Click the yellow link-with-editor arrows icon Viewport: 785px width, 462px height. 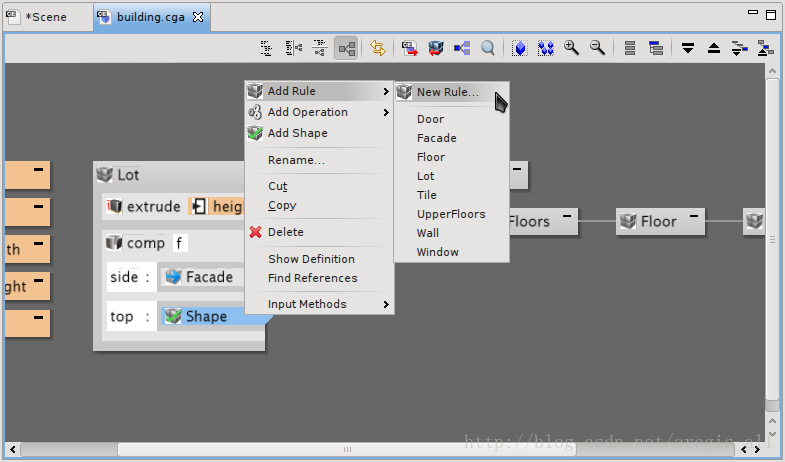pos(378,48)
